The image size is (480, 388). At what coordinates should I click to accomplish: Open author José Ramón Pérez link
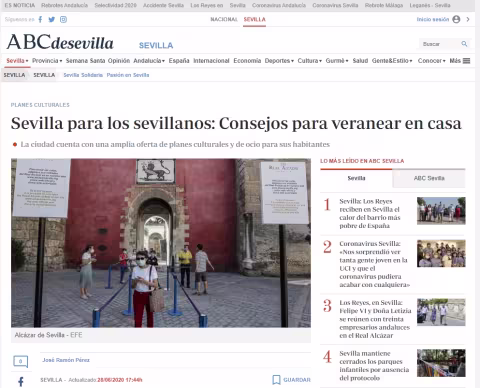(66, 360)
